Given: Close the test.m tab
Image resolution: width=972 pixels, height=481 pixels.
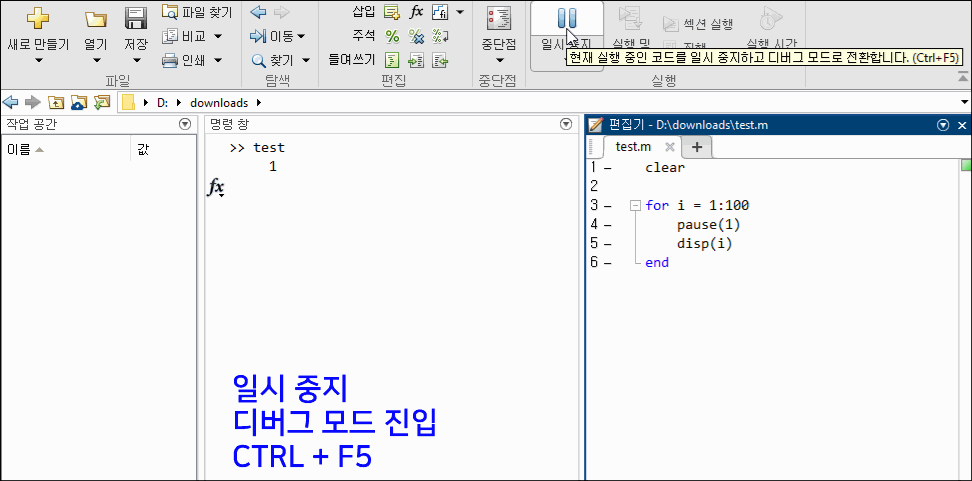Looking at the screenshot, I should pyautogui.click(x=669, y=147).
